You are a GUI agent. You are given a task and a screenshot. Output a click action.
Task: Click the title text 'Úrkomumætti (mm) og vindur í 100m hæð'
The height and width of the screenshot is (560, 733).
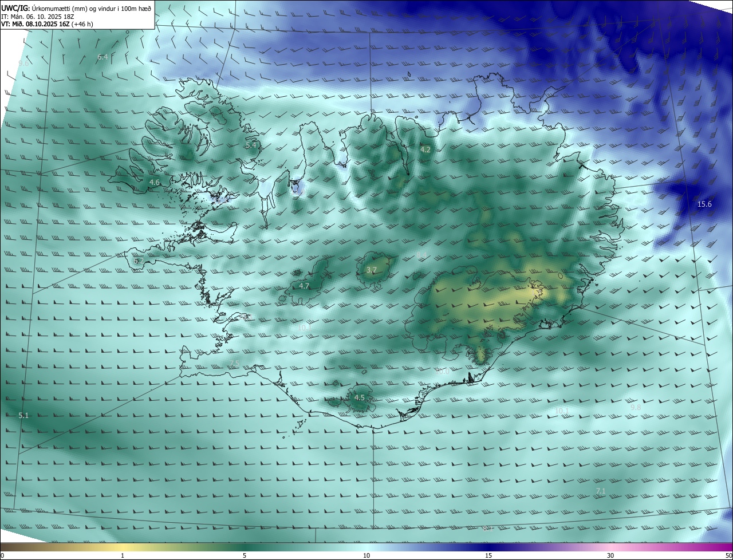coord(92,8)
